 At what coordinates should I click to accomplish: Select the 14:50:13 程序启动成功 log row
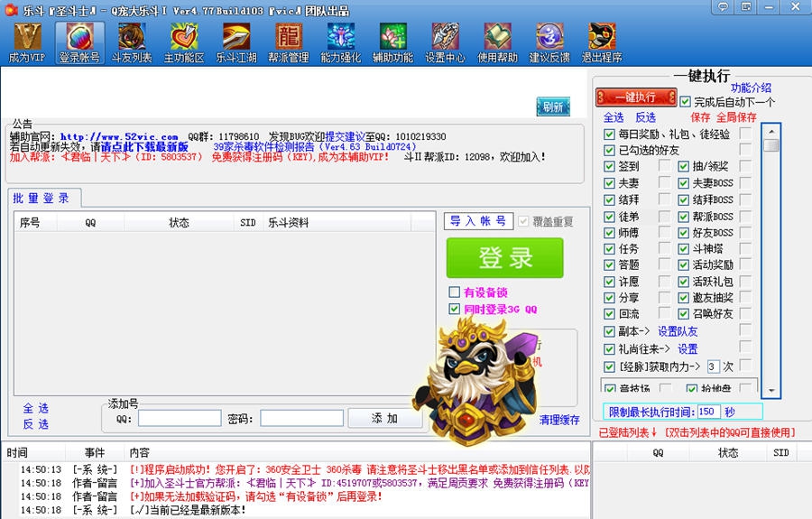tap(297, 469)
